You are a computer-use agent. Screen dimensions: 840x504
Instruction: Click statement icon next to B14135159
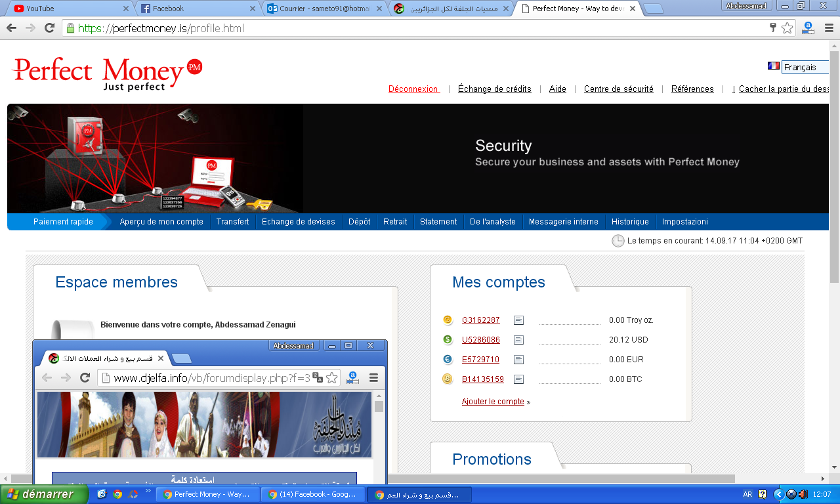pyautogui.click(x=518, y=379)
